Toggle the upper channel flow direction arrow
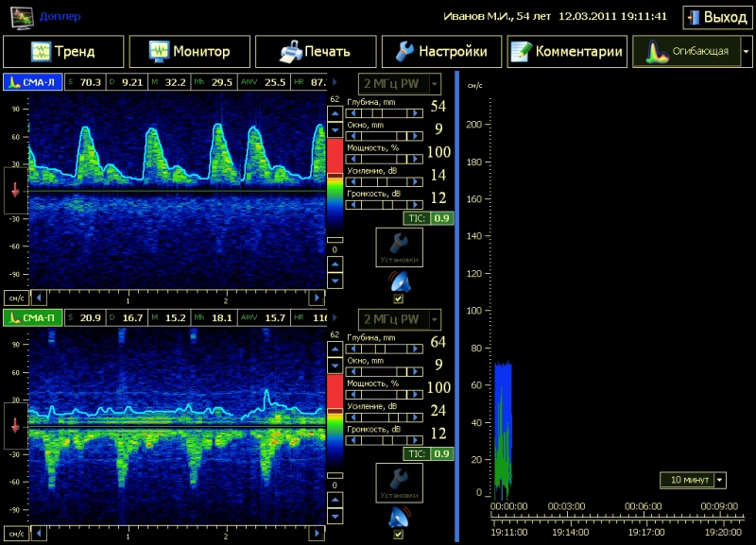Screen dimensions: 756x545 [x=14, y=192]
